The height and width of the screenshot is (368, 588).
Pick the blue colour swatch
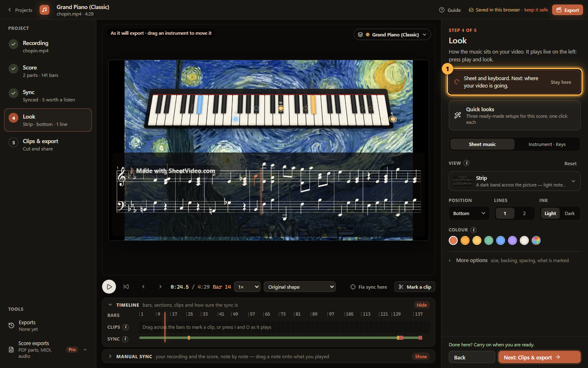(501, 240)
